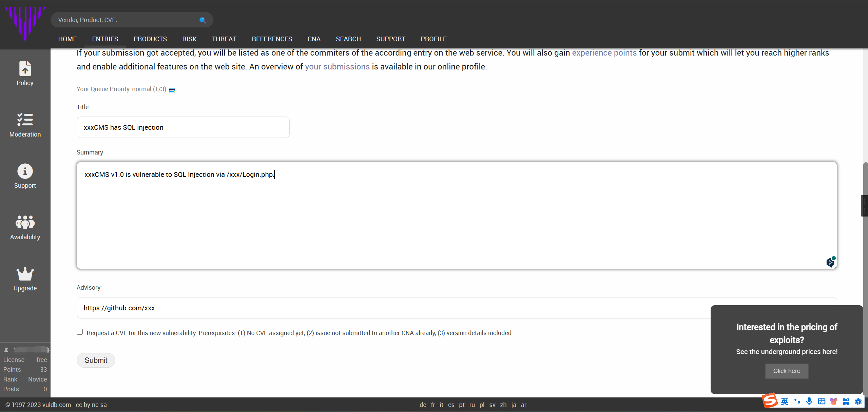Click the search magnifier icon
Viewport: 868px width, 412px height.
[x=202, y=20]
